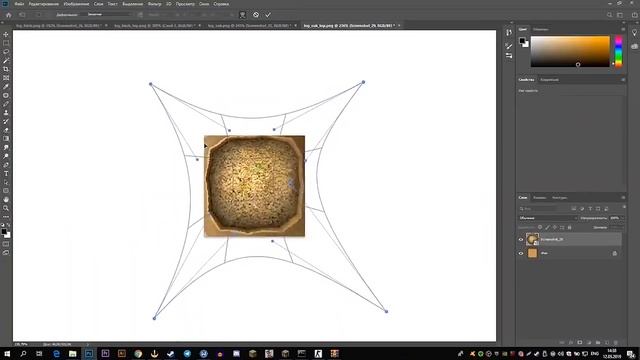Toggle lock all padlock icon
Image resolution: width=640 pixels, height=360 pixels.
(x=569, y=227)
